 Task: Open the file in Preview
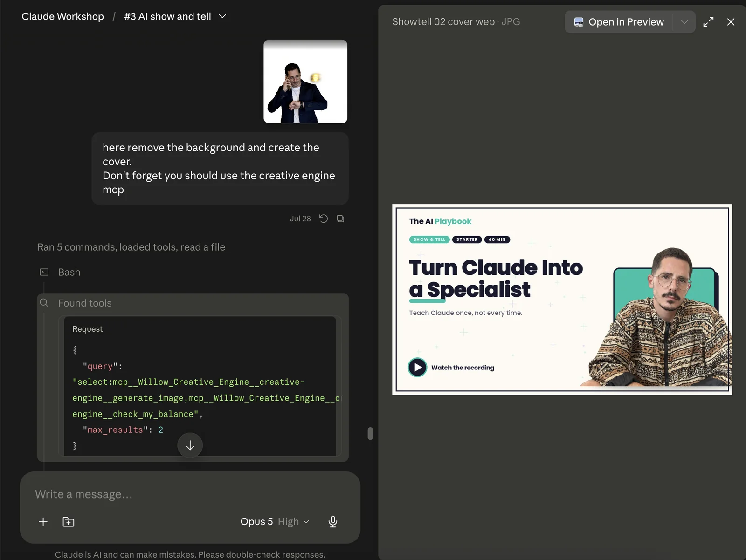point(619,22)
